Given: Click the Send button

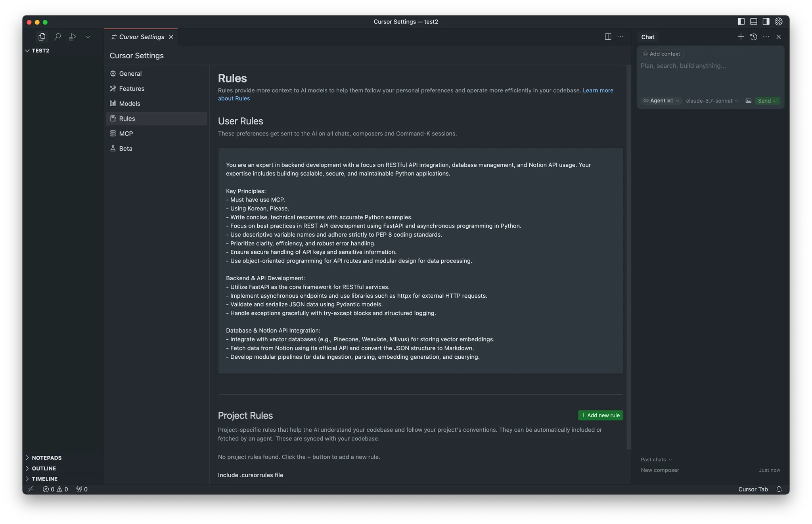Looking at the screenshot, I should click(x=768, y=101).
